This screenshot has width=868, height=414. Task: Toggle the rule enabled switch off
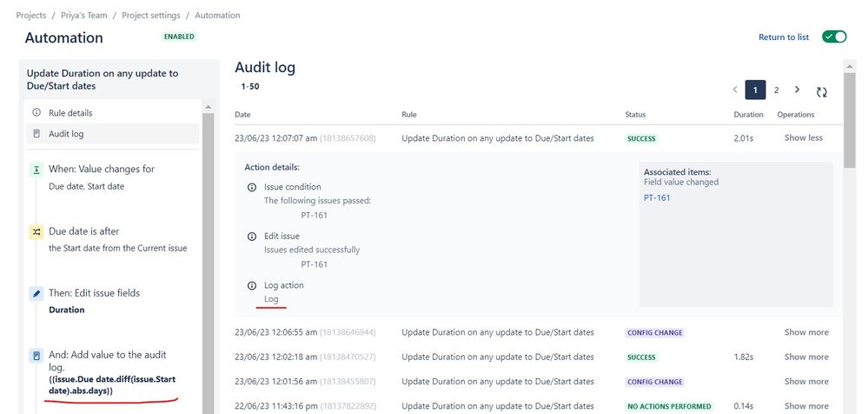click(833, 37)
